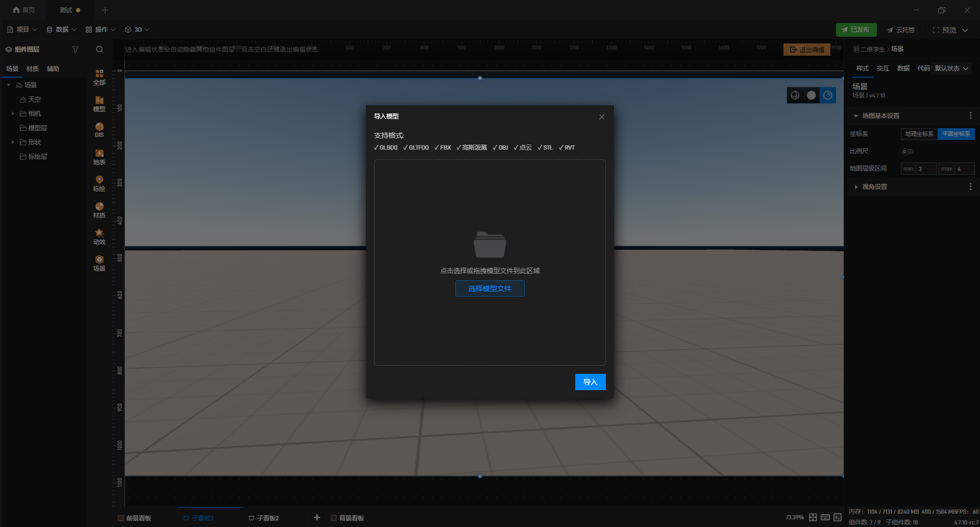The image size is (980, 527).
Task: Open the 预览 dropdown arrow
Action: tap(965, 30)
